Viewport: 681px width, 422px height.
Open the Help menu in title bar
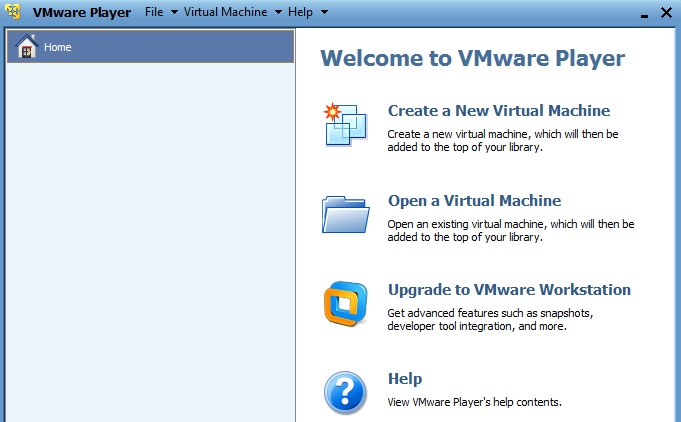(x=300, y=12)
